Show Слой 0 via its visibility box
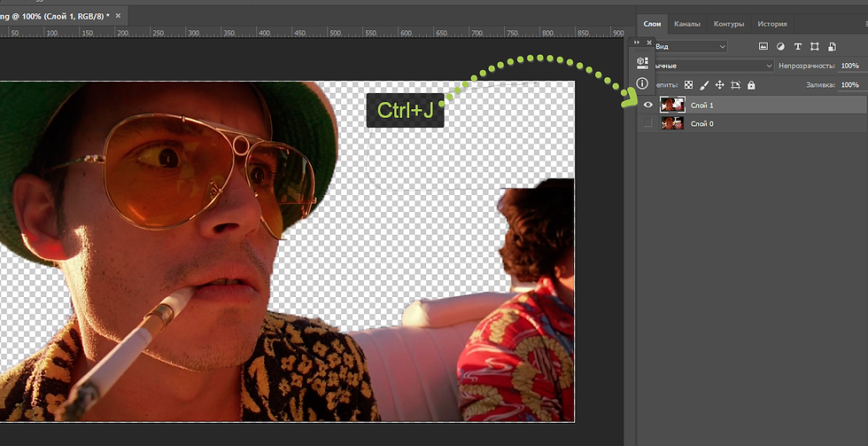The width and height of the screenshot is (868, 446). 647,123
